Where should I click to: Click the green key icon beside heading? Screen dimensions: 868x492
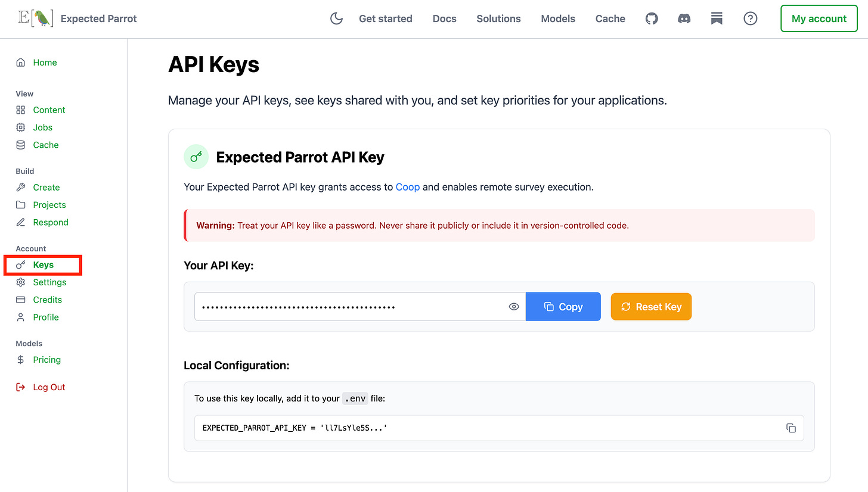[196, 157]
